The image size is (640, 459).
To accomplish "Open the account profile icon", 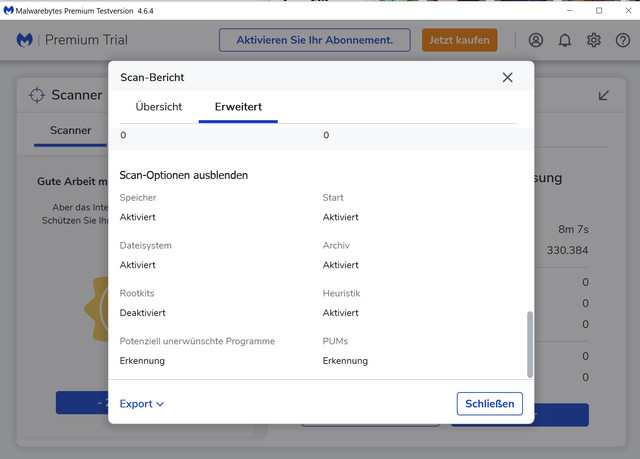I will [x=536, y=40].
